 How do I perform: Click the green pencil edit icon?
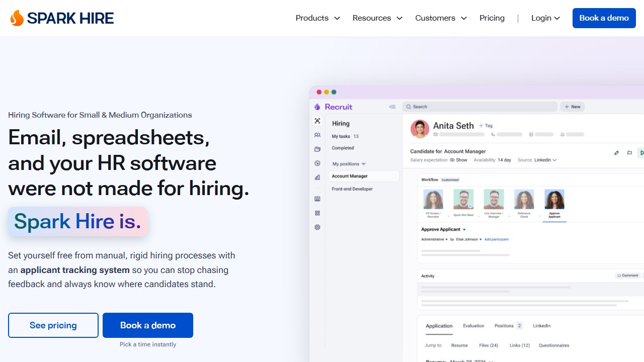[x=617, y=153]
